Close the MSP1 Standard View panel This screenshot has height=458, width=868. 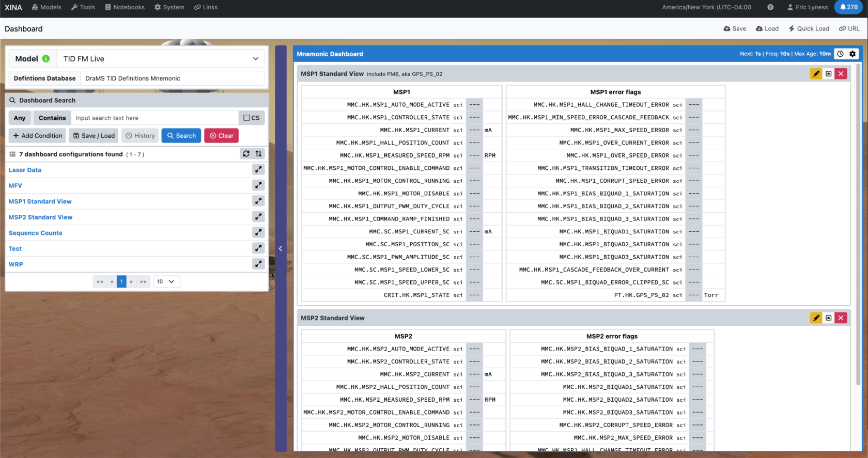[841, 74]
